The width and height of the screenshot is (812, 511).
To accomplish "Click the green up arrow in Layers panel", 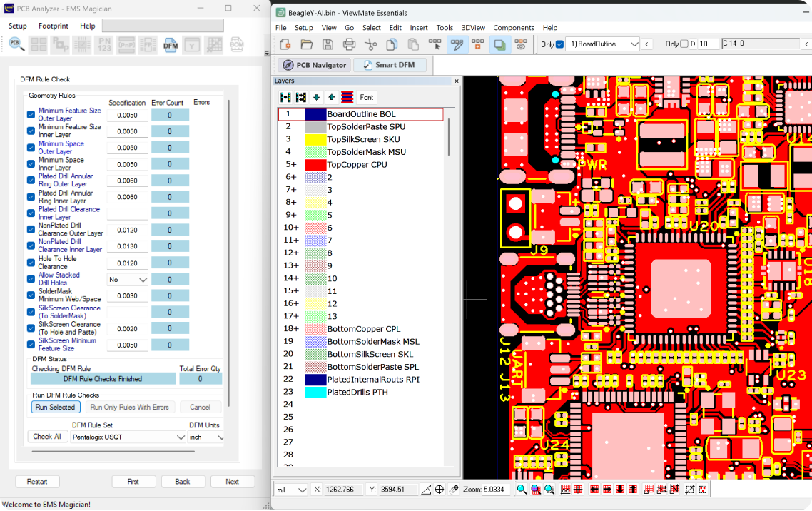I will 332,97.
